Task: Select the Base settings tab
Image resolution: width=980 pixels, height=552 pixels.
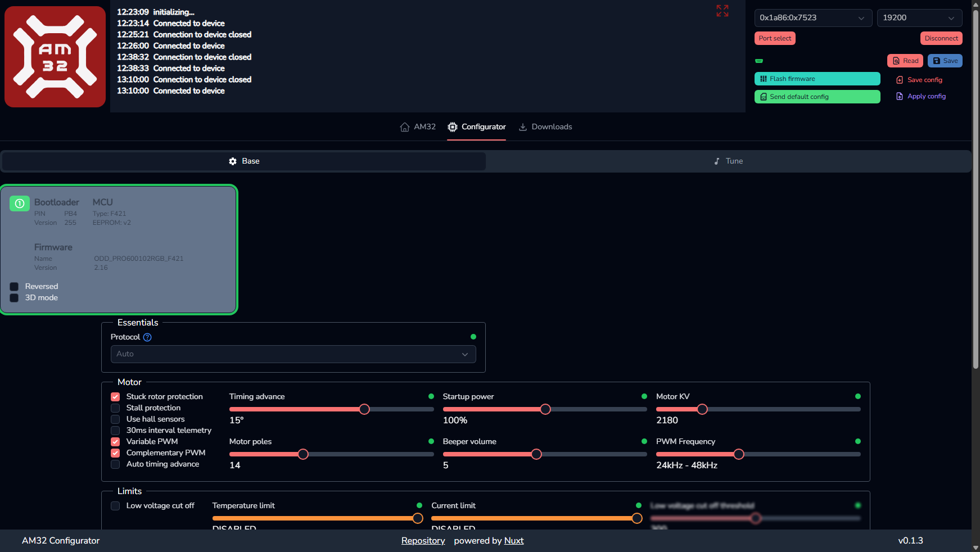Action: (x=244, y=161)
